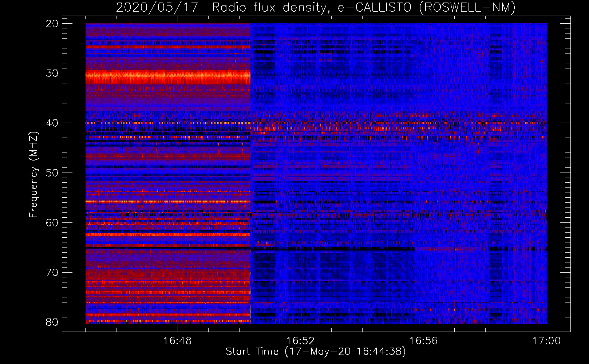Click the frequency tick label '50'
This screenshot has height=364, width=589.
point(52,173)
